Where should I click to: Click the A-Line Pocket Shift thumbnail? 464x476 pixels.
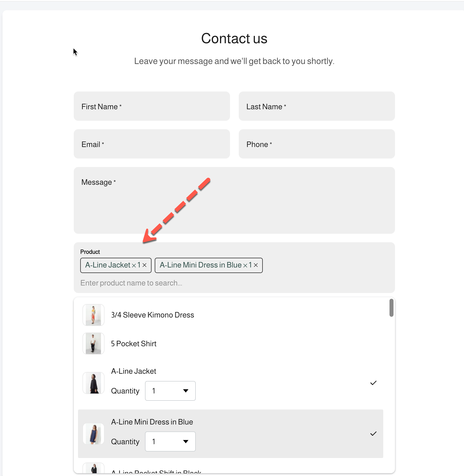point(93,468)
